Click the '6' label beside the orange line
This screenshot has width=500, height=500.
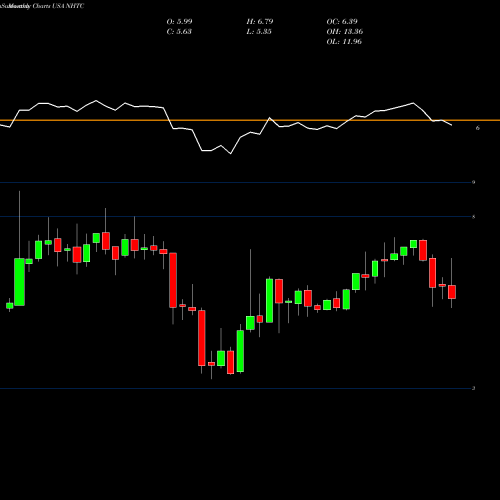478,128
